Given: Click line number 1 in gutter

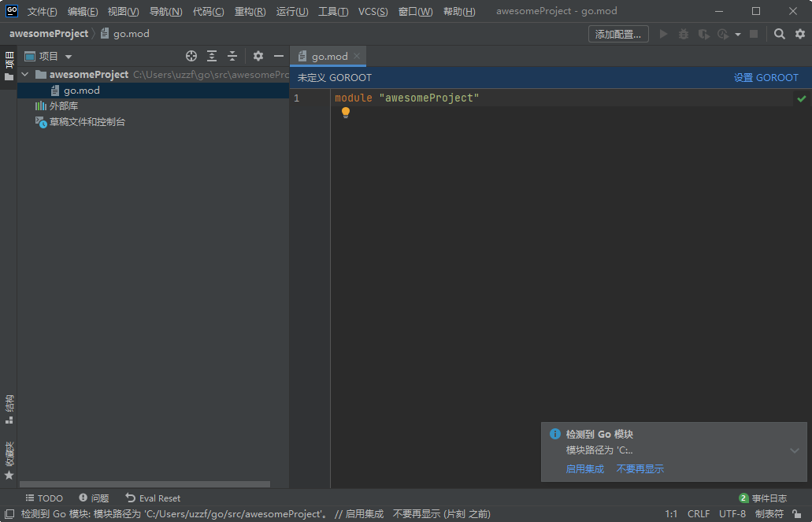Looking at the screenshot, I should tap(297, 98).
